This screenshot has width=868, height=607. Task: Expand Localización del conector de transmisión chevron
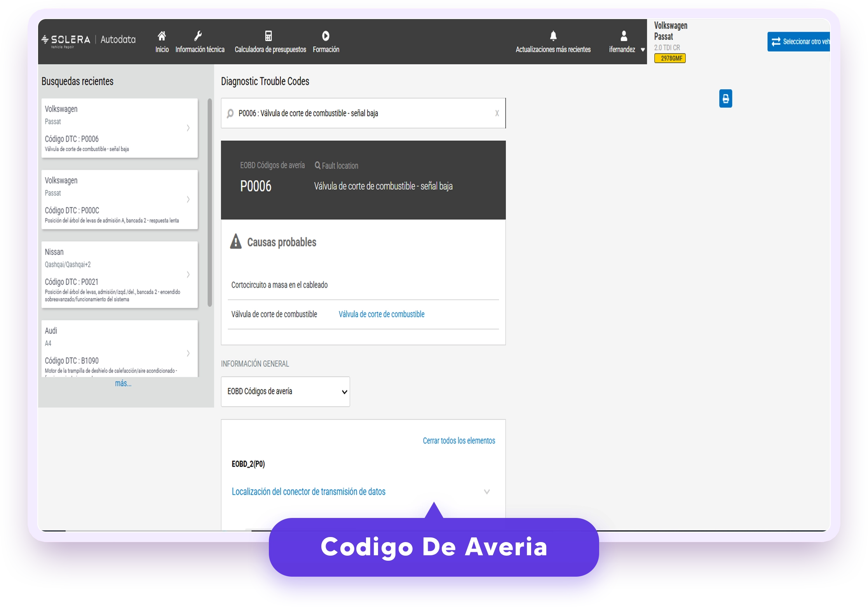486,492
